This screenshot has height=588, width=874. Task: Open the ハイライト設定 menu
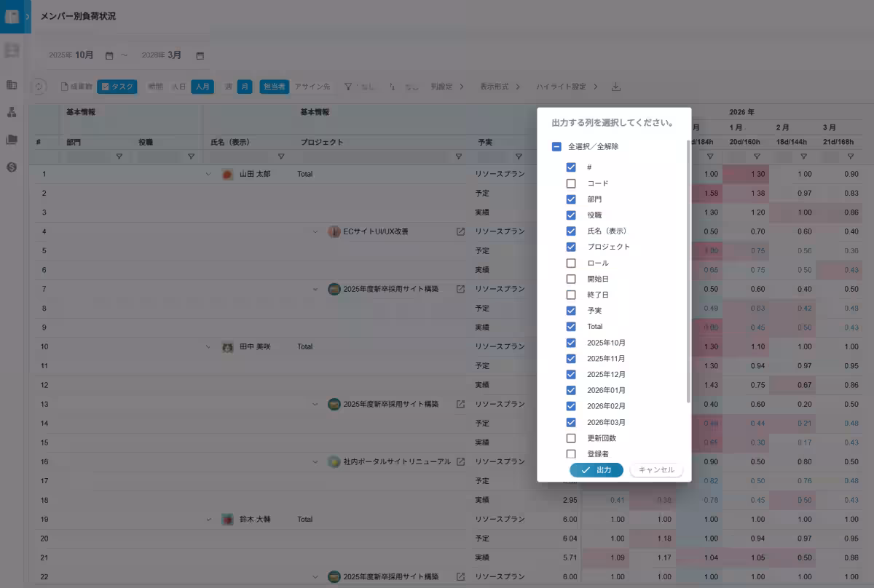567,87
